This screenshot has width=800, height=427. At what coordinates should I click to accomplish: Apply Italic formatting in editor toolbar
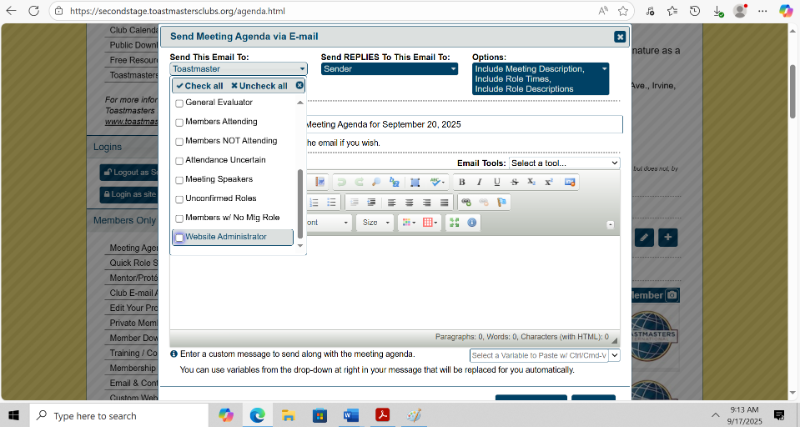(x=479, y=182)
